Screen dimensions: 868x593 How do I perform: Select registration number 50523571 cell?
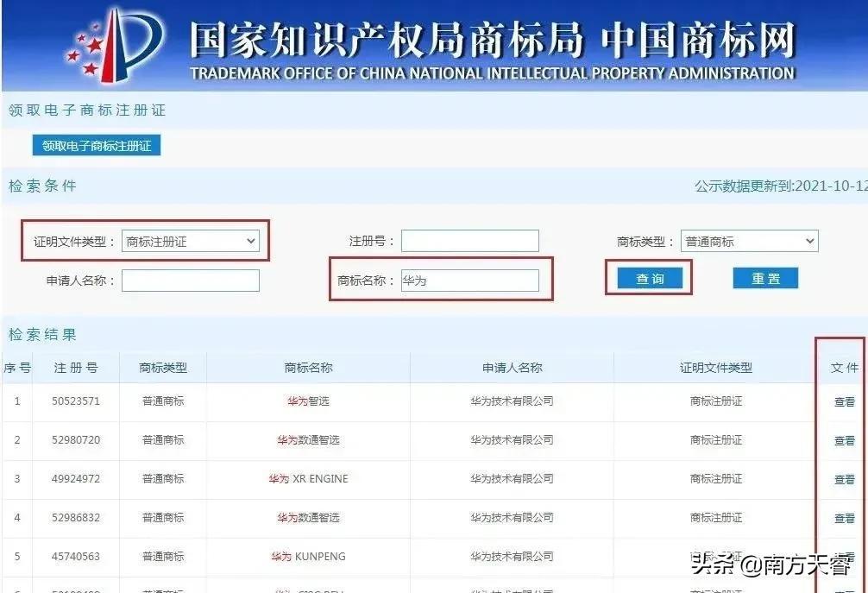[x=76, y=401]
